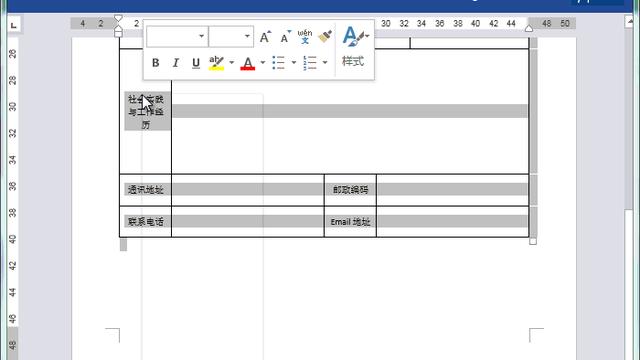The width and height of the screenshot is (640, 360).
Task: Click the vertical scrollbar thumb
Action: pyautogui.click(x=629, y=283)
